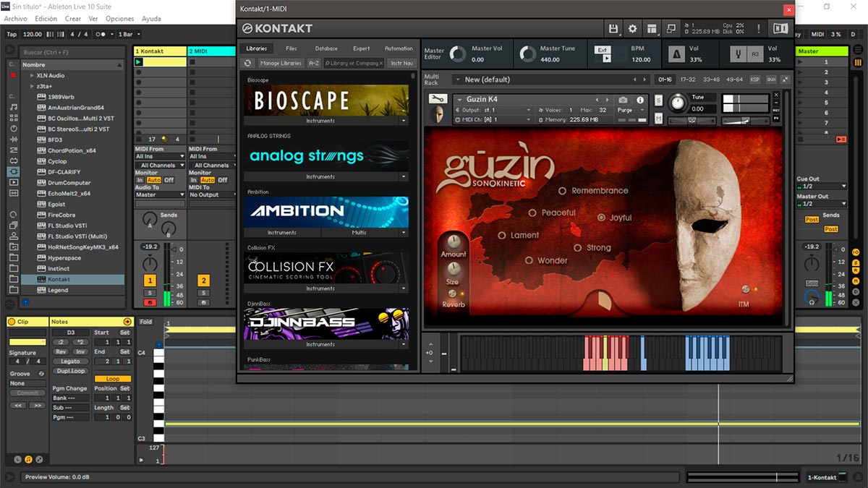Click Tap tempo button in Ableton

[x=12, y=34]
